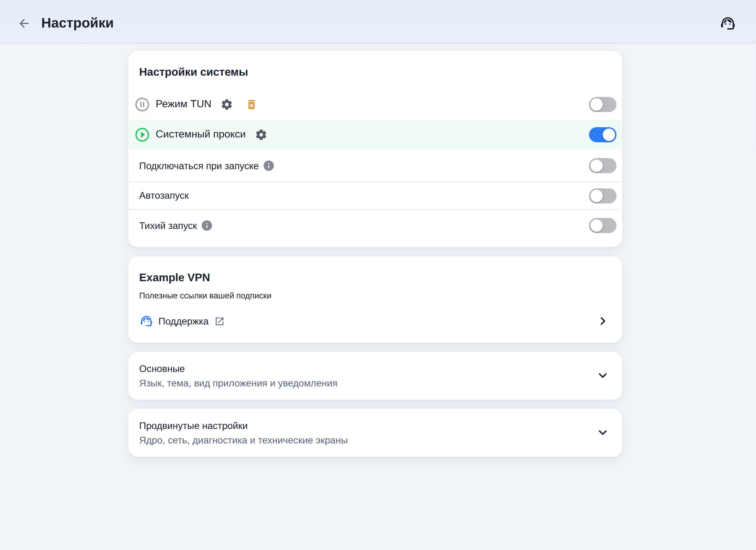Click the Настройки page title
756x550 pixels.
coord(77,23)
